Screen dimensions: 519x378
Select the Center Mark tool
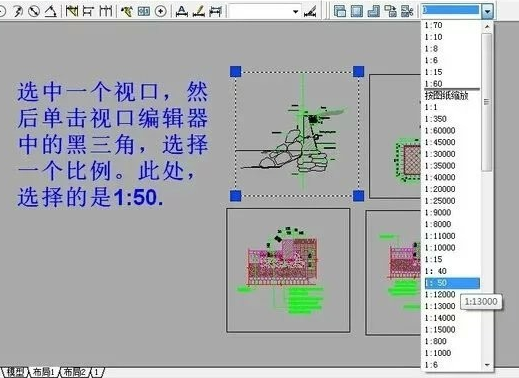(x=161, y=11)
